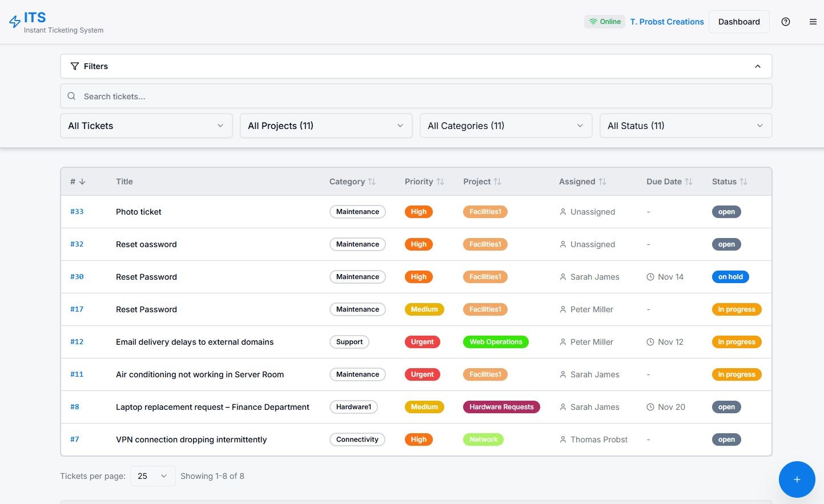Open ticket #12 via its link

(x=77, y=341)
